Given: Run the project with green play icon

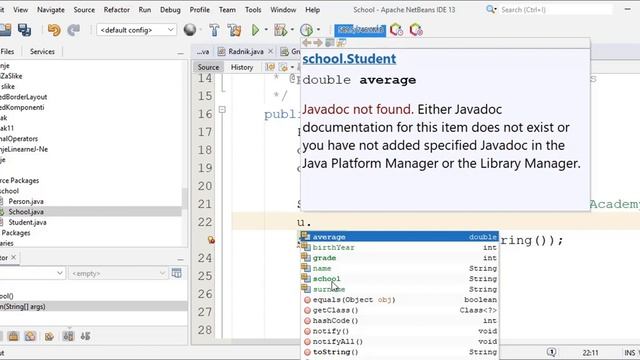Looking at the screenshot, I should click(256, 30).
